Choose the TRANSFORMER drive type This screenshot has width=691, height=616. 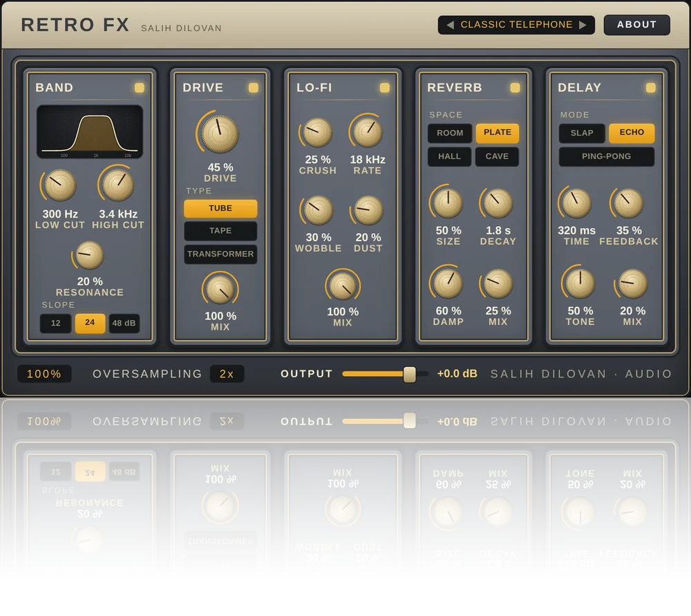pos(220,254)
